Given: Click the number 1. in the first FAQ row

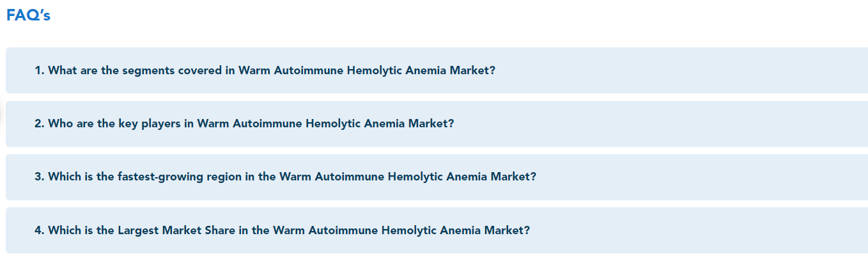Looking at the screenshot, I should pyautogui.click(x=40, y=70).
